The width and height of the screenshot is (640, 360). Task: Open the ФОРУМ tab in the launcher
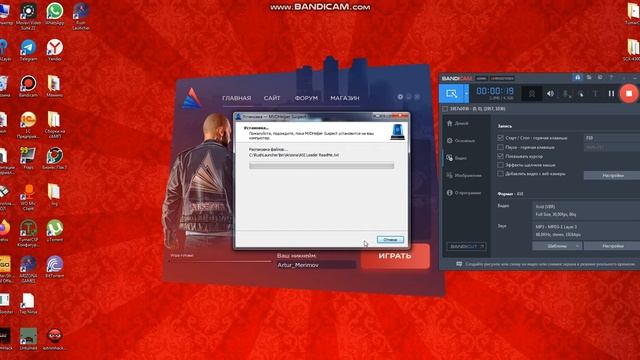tap(306, 98)
